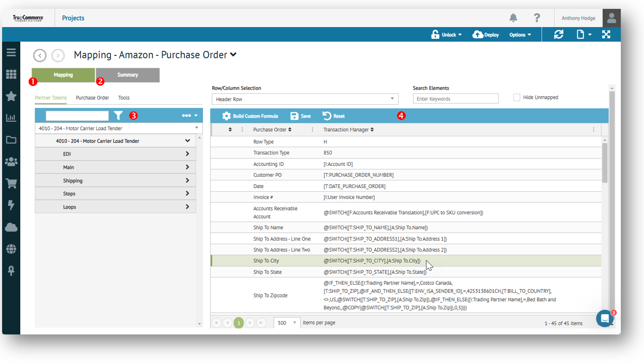Open the chat bubble widget
Screen dimensions: 644x364
(604, 319)
